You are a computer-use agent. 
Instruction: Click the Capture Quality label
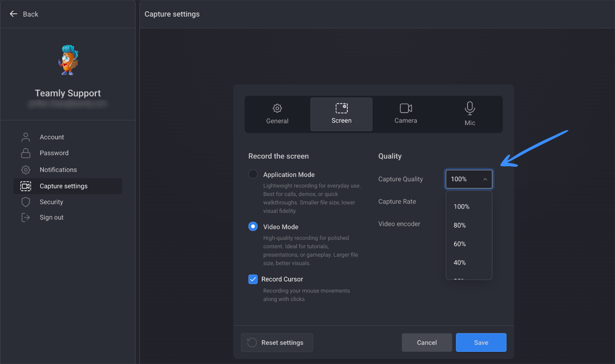click(x=400, y=179)
